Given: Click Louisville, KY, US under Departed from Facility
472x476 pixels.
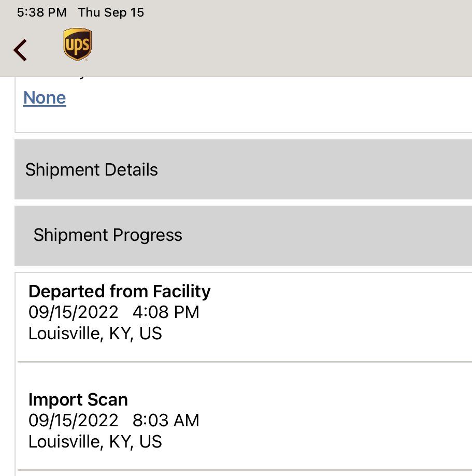Looking at the screenshot, I should click(x=95, y=334).
